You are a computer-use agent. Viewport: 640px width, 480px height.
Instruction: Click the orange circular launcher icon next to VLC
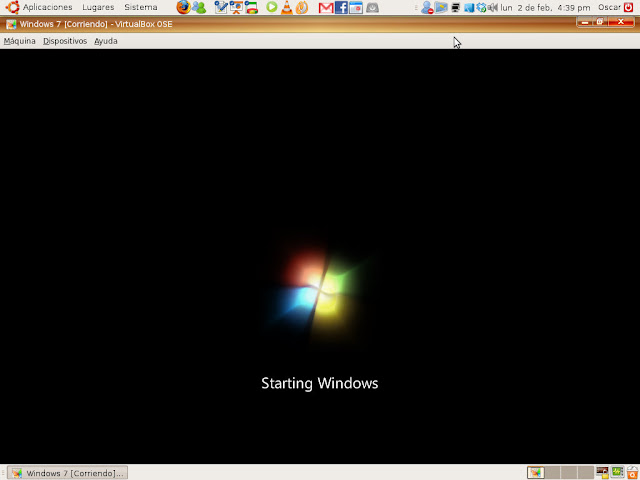[x=302, y=7]
